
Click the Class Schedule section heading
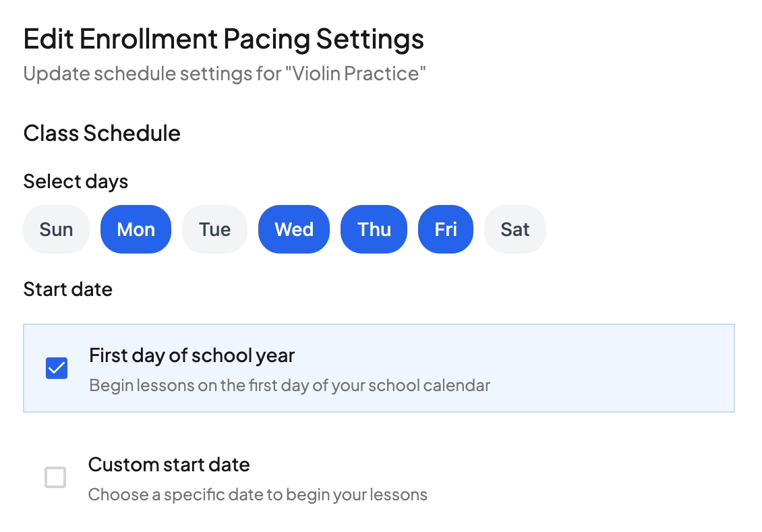(102, 134)
